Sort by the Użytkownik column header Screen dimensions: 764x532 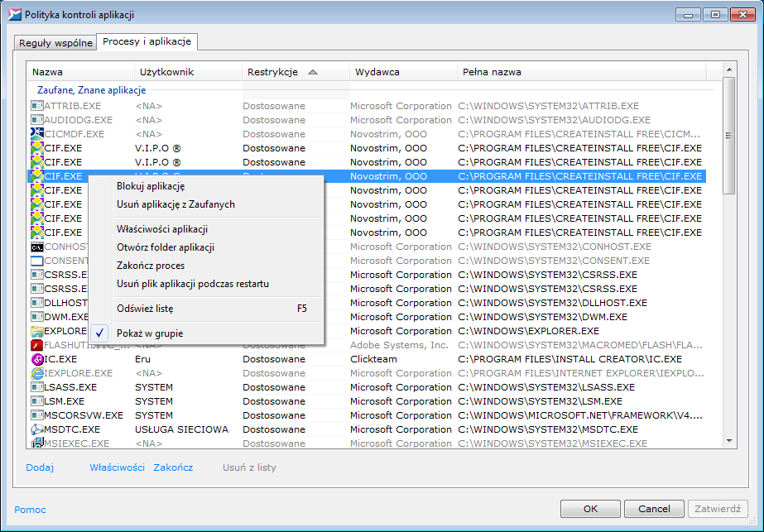tap(188, 72)
